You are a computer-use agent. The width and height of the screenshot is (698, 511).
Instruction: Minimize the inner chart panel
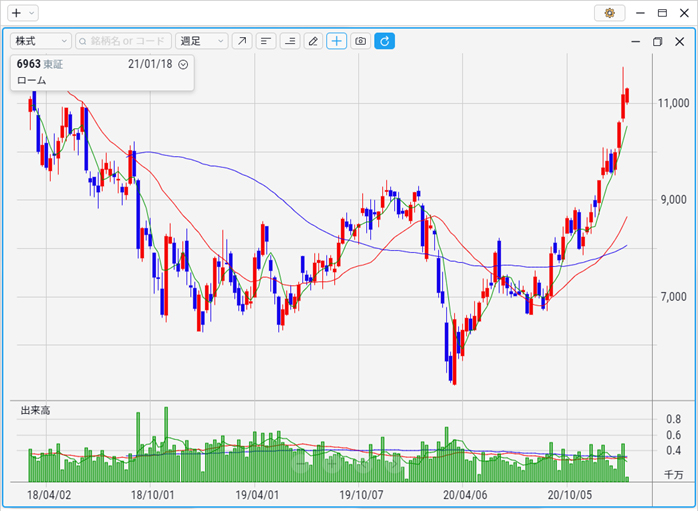[x=636, y=41]
